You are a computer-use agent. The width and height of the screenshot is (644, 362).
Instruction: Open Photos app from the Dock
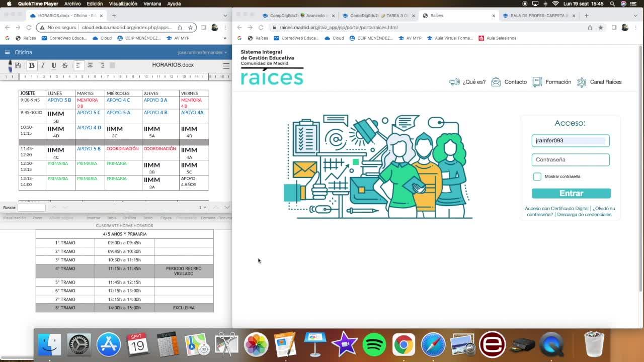click(x=256, y=345)
